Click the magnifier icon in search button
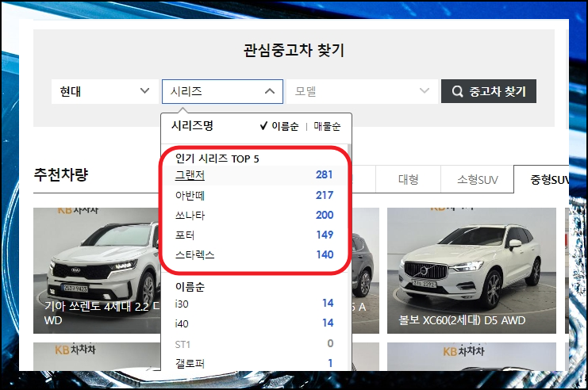588x390 pixels. click(457, 91)
